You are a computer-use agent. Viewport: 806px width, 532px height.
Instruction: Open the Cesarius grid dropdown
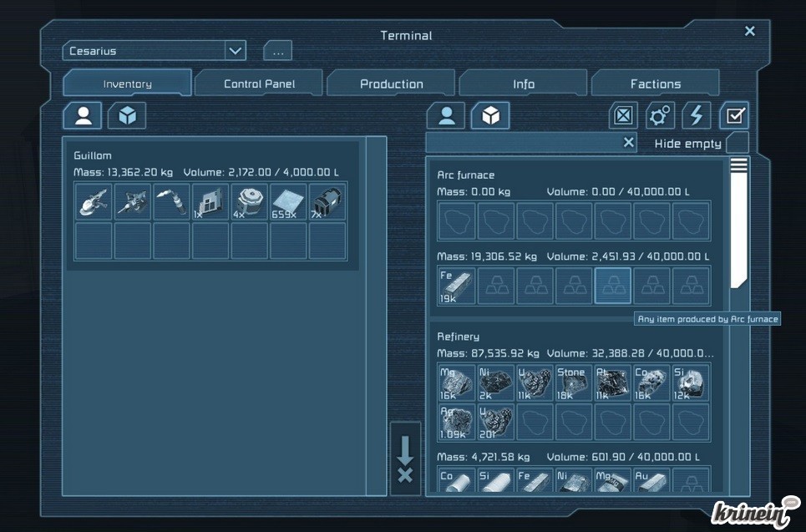click(236, 51)
